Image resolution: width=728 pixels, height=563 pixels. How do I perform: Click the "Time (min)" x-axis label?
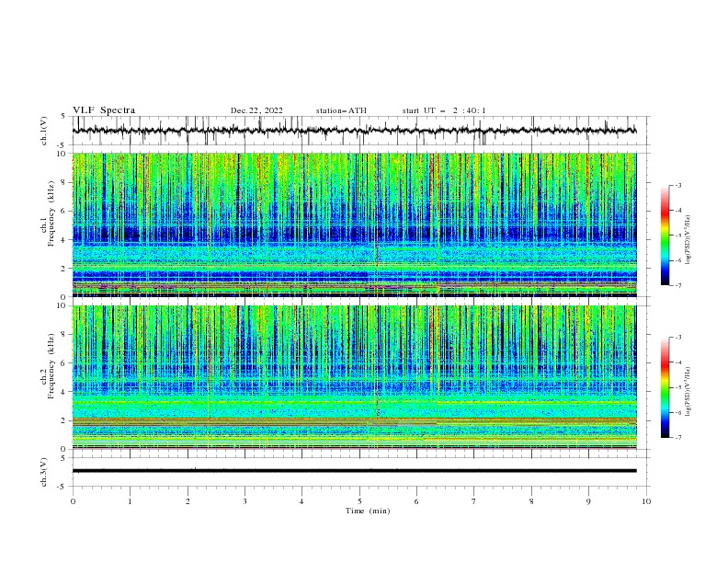coord(368,511)
